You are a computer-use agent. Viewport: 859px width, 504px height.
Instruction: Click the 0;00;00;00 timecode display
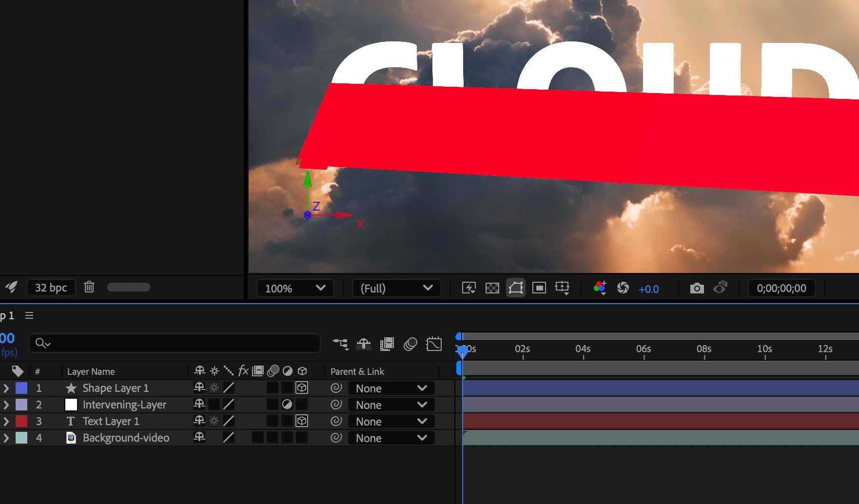click(781, 288)
